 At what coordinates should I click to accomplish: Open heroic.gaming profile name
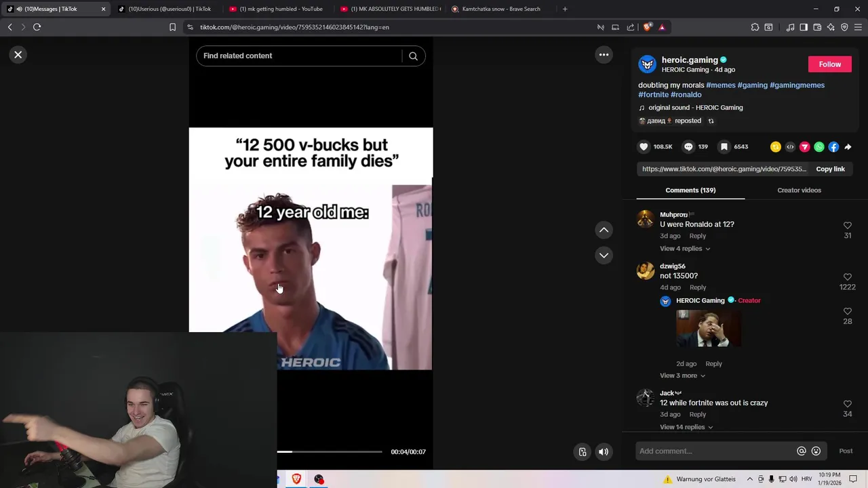coord(689,60)
